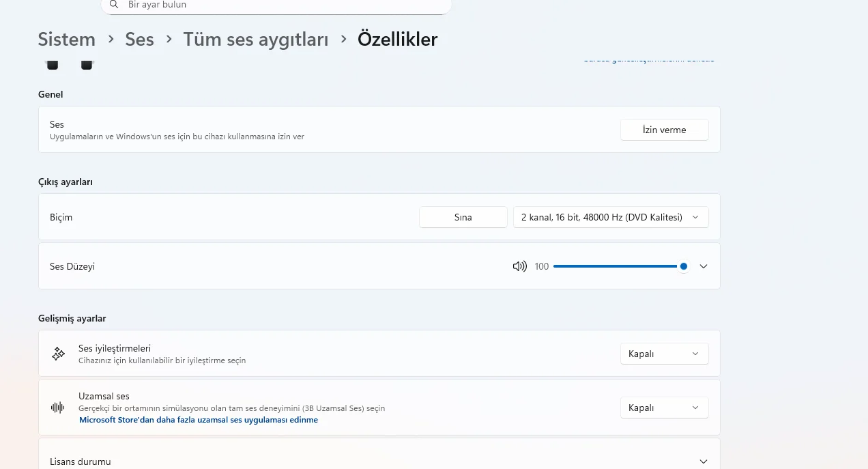Click the Çıkış ayarları heading
The height and width of the screenshot is (469, 868).
coord(66,182)
